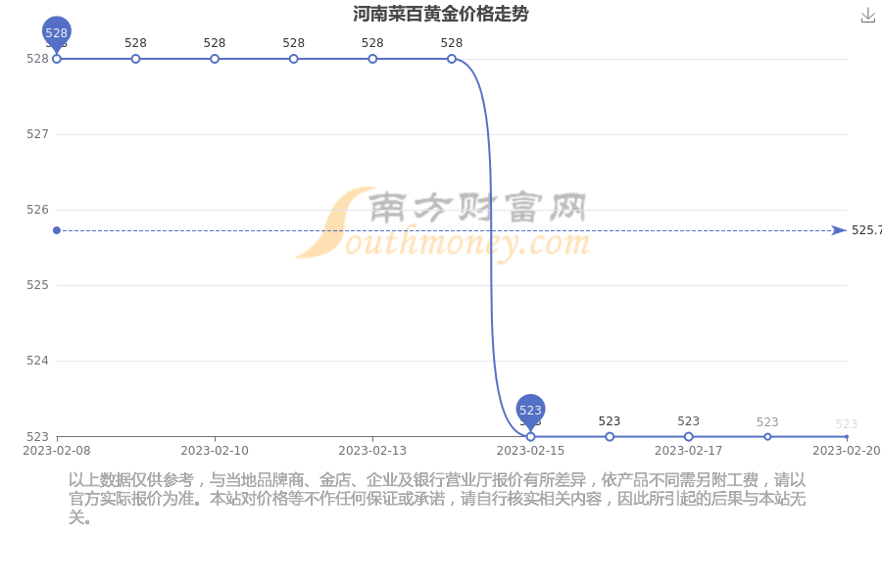Screen dimensions: 882x588
Task: Select the data point at 2023-02-15
Action: 530,437
